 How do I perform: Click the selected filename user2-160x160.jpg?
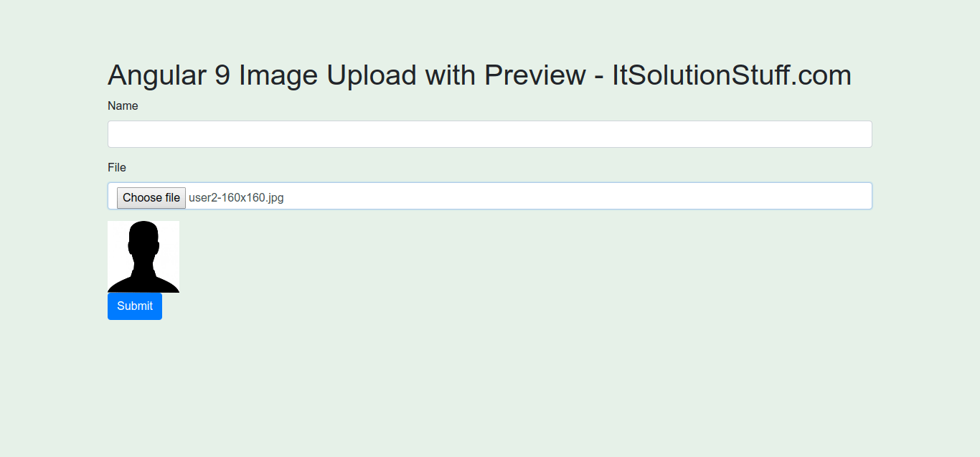click(236, 198)
